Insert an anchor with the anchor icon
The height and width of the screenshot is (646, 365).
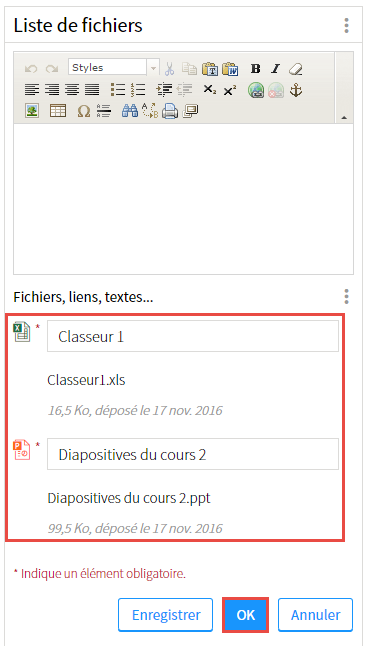click(x=295, y=90)
